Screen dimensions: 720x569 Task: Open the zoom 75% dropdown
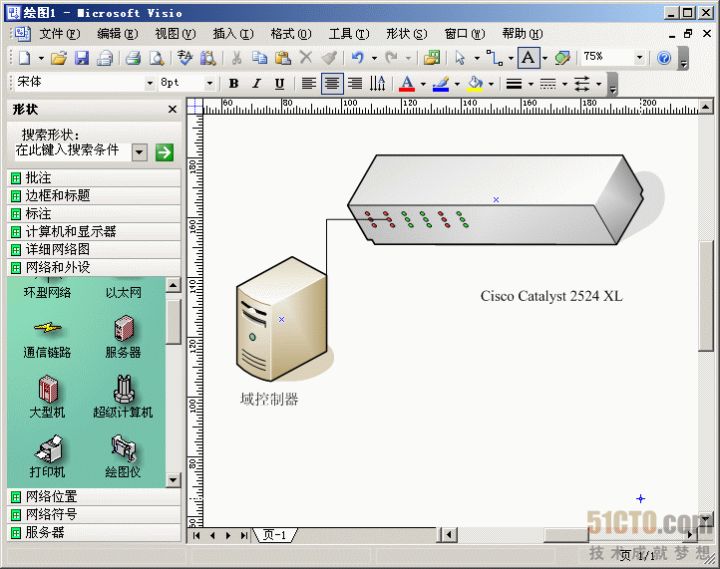(x=640, y=58)
